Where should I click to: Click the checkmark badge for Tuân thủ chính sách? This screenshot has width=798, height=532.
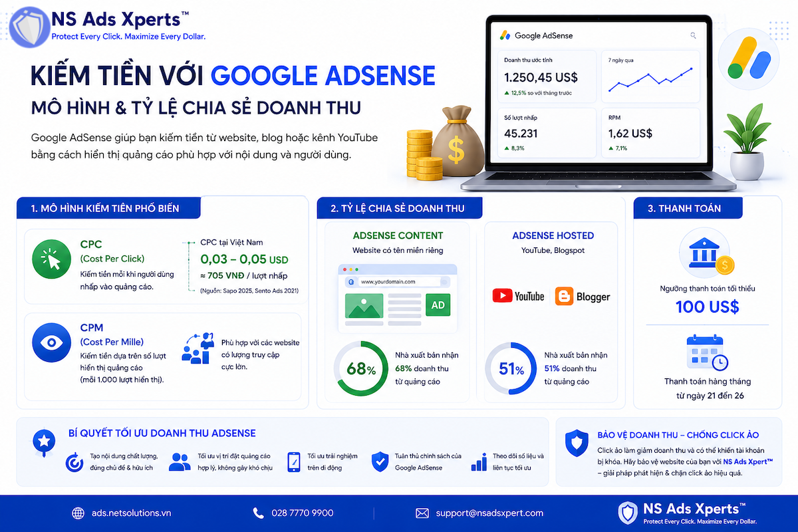[380, 462]
